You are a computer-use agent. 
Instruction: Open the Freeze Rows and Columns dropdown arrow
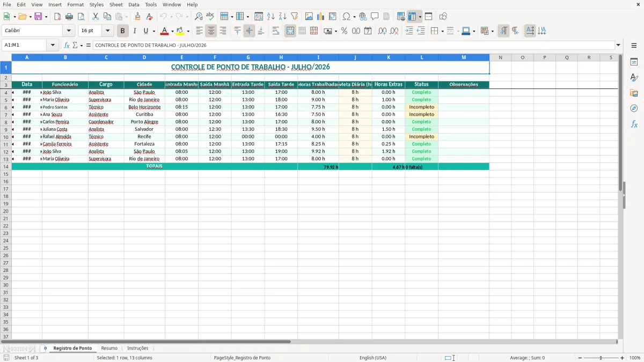[x=420, y=17]
